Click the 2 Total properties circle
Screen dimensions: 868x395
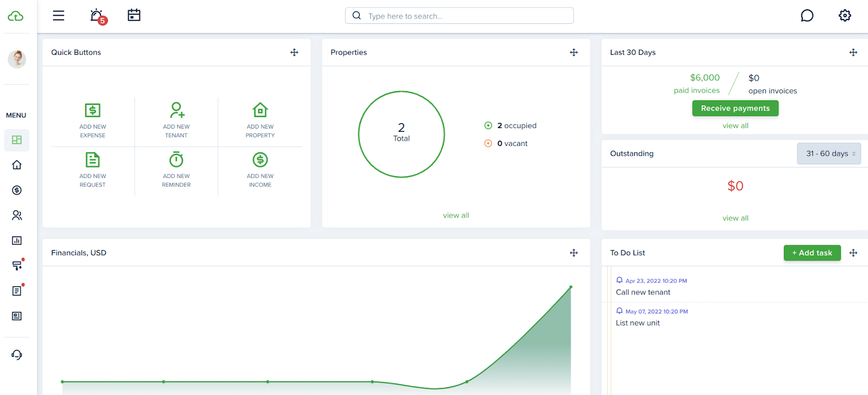[401, 134]
